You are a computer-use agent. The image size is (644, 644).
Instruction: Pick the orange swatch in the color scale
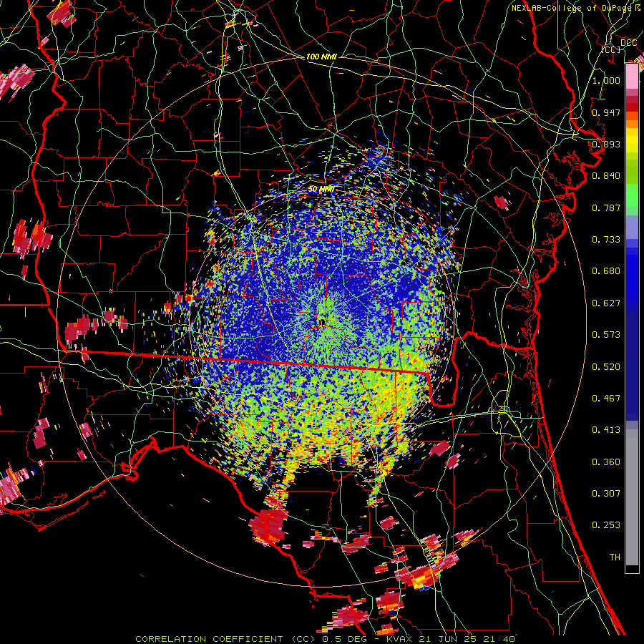(x=632, y=123)
